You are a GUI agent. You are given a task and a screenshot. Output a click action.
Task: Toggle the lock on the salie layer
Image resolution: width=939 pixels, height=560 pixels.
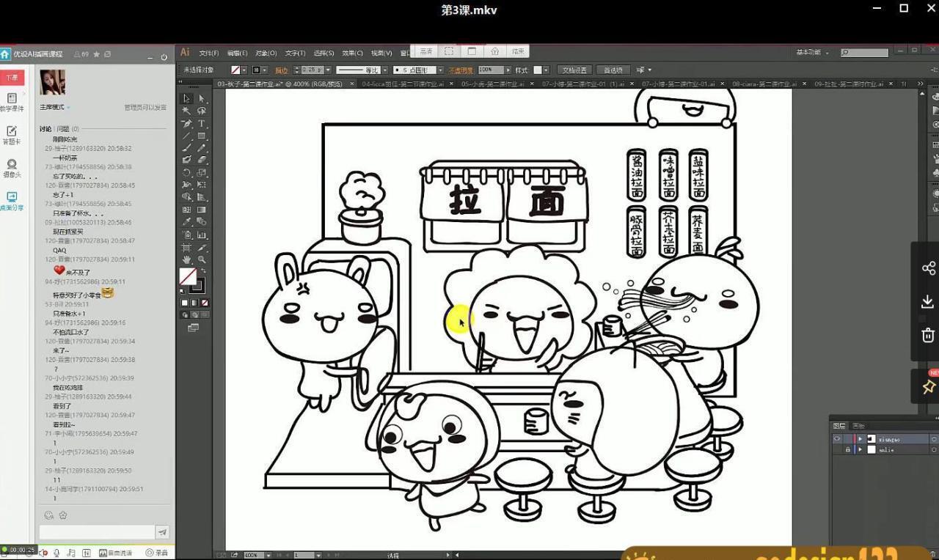pos(848,449)
